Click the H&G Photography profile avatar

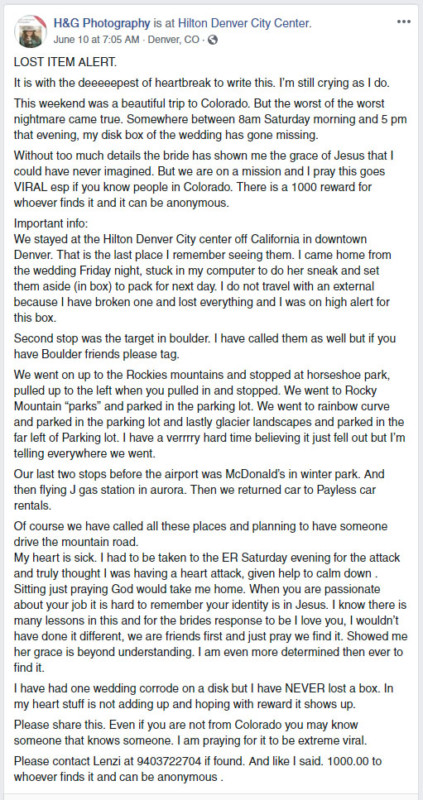tap(31, 31)
